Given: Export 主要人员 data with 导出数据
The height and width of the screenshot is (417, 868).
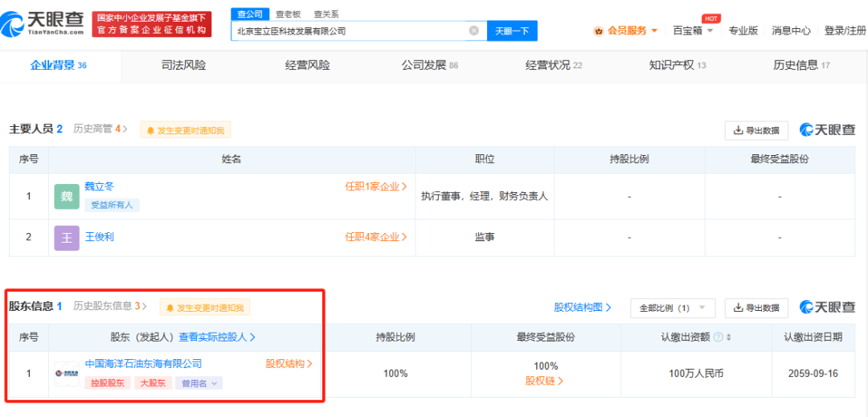Looking at the screenshot, I should click(756, 130).
